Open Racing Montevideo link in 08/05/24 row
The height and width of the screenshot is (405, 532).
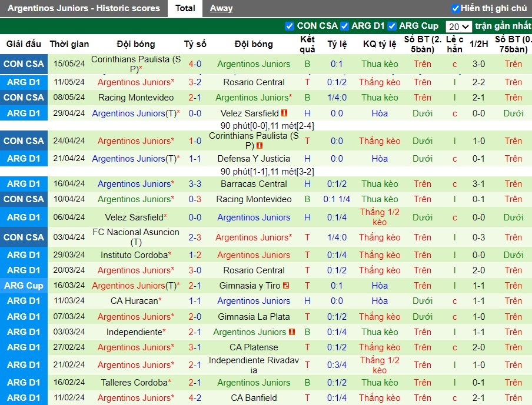(x=136, y=98)
